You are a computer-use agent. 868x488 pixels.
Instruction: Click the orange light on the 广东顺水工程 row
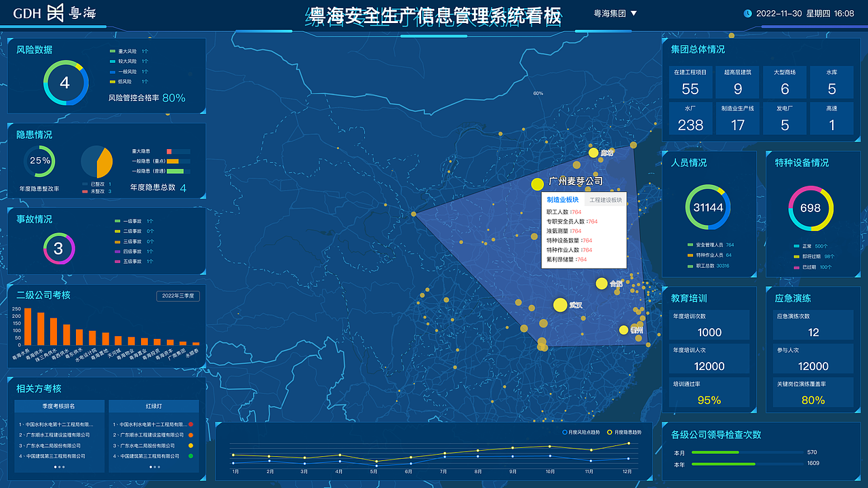click(191, 435)
